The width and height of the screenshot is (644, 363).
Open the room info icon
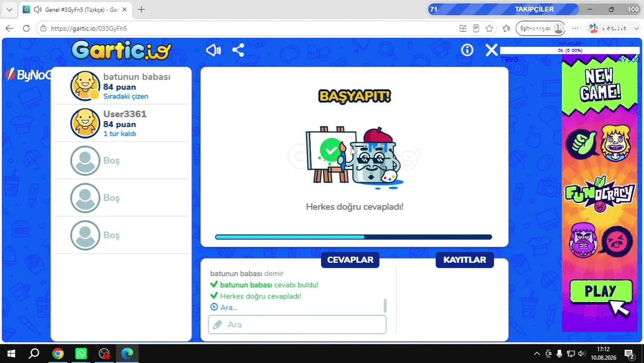click(467, 50)
